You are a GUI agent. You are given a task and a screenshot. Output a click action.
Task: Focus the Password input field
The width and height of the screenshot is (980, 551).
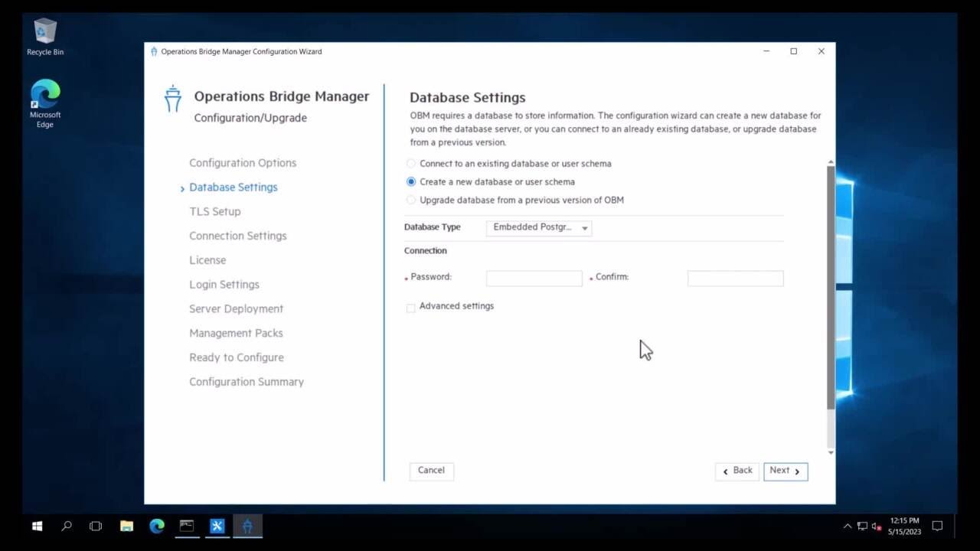coord(534,279)
